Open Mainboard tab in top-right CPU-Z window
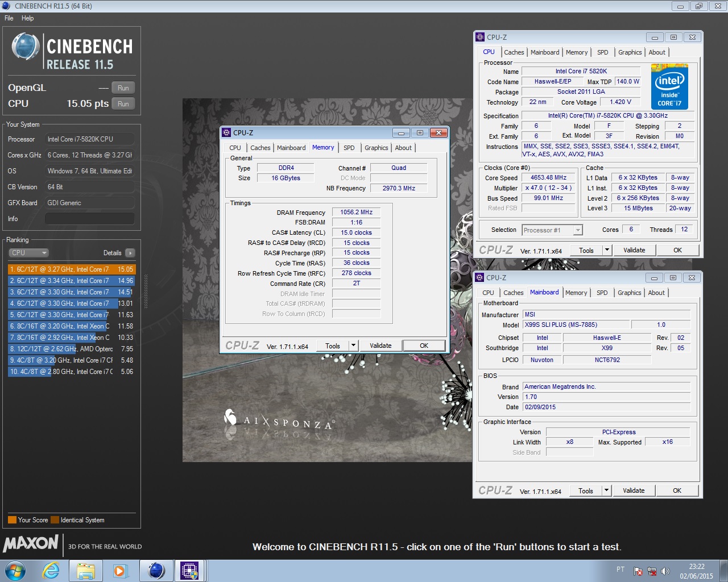This screenshot has height=582, width=728. [x=545, y=52]
